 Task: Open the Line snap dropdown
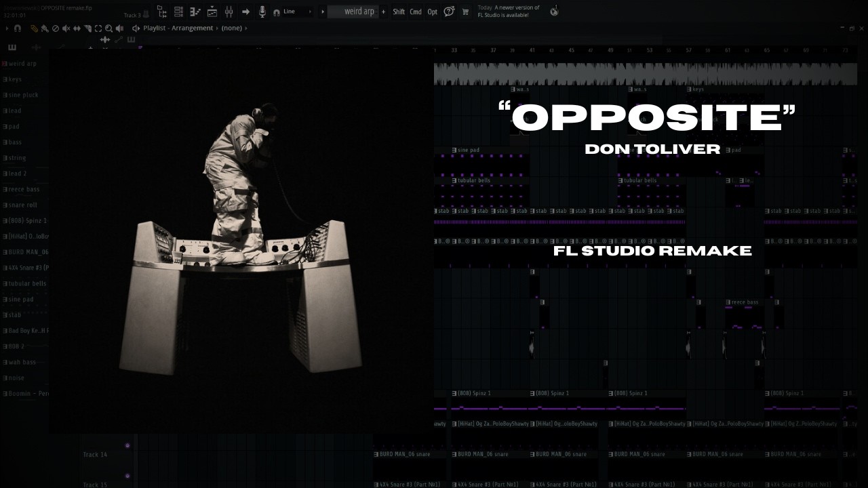click(x=298, y=12)
